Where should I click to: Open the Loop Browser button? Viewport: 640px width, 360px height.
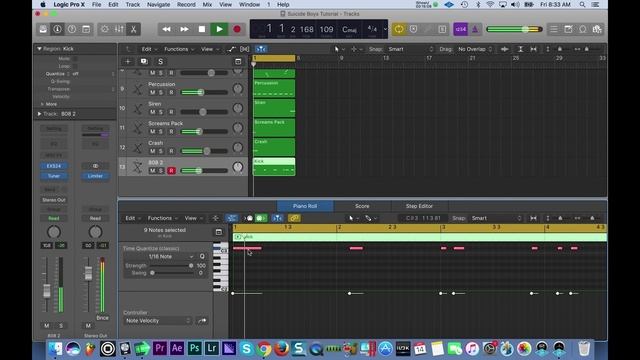pos(583,29)
